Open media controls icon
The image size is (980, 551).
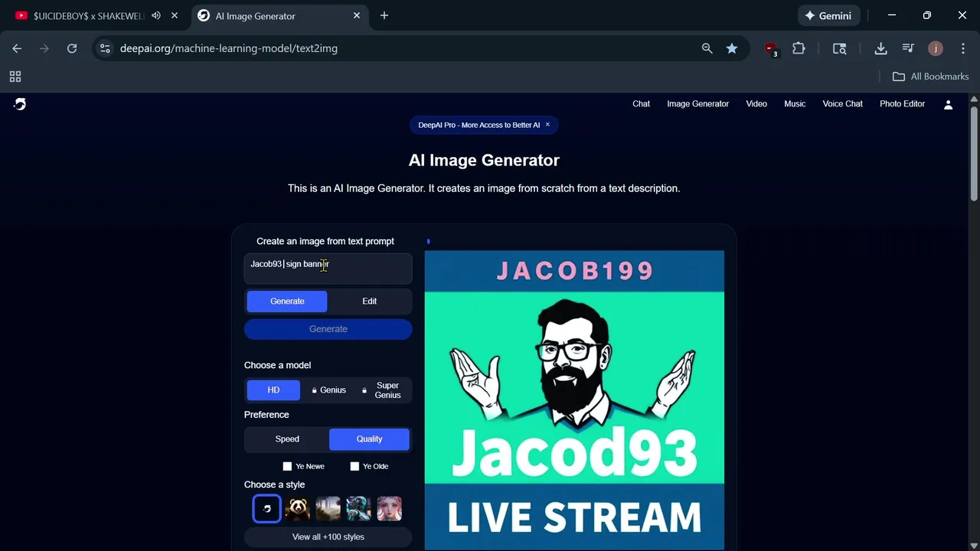click(x=908, y=48)
